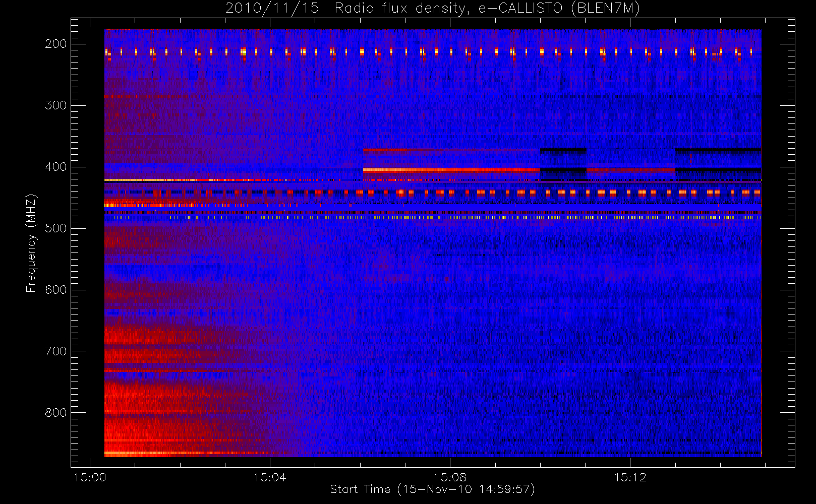Click the 600 MHz tick label
Viewport: 816px width, 504px height.
click(x=56, y=290)
